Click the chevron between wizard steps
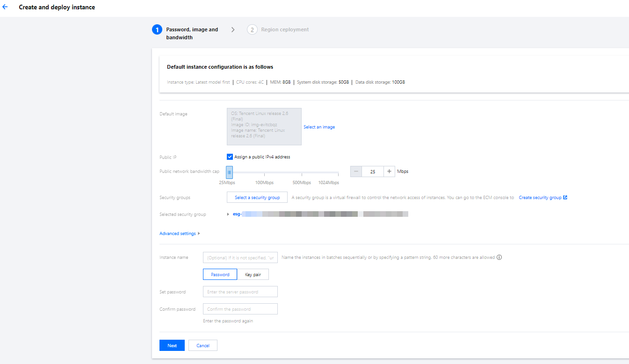Viewport: 629px width, 364px height. pos(233,30)
